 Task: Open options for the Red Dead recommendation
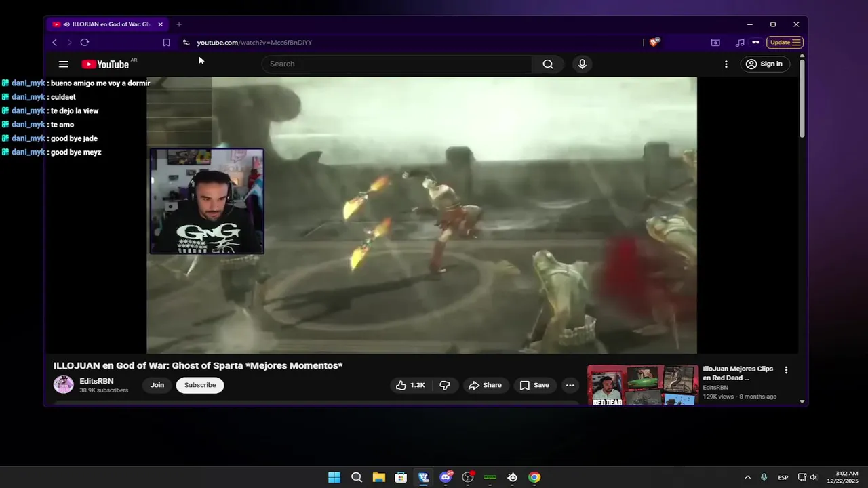(x=787, y=370)
